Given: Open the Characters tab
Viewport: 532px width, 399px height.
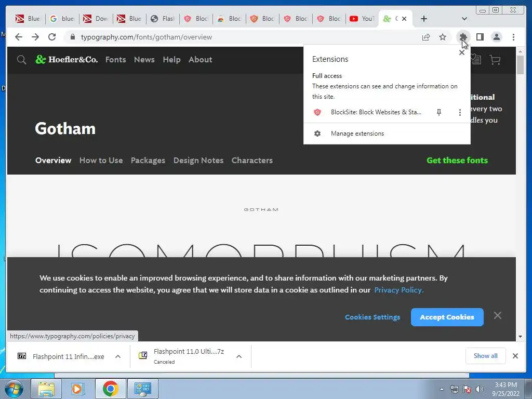Looking at the screenshot, I should [252, 161].
